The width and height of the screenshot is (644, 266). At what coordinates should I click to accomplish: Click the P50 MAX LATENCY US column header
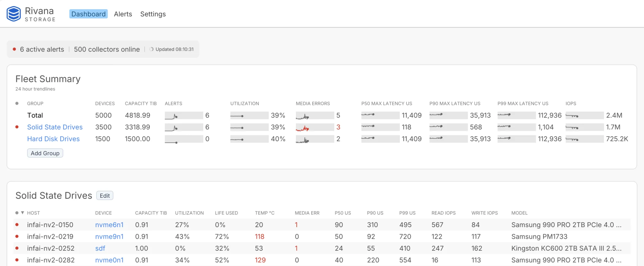[387, 103]
